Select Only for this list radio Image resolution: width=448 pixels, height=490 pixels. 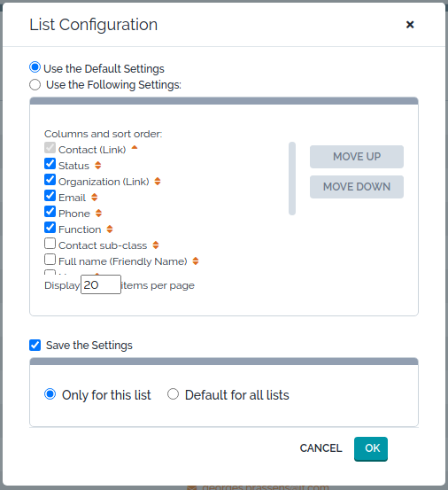pyautogui.click(x=50, y=394)
